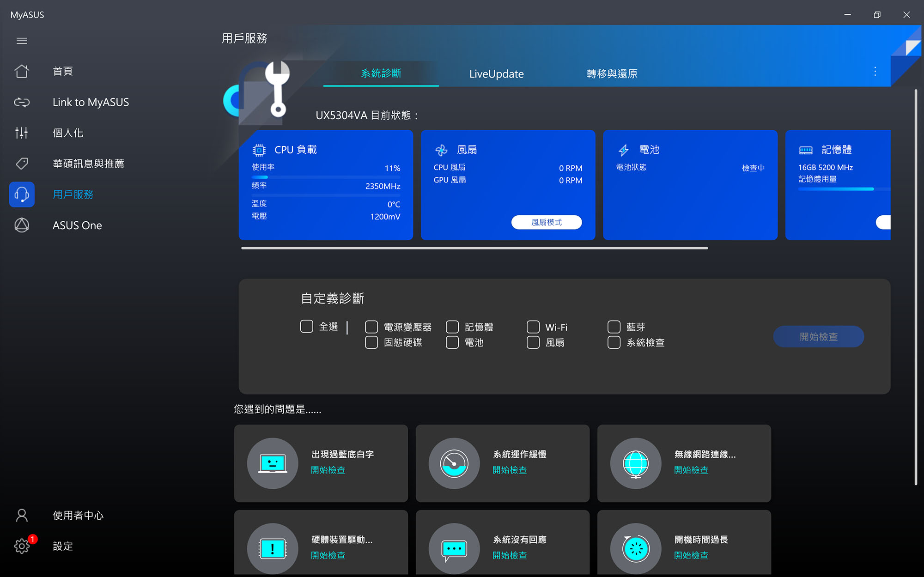Open settings gear icon with notification badge
Image resolution: width=924 pixels, height=577 pixels.
22,546
